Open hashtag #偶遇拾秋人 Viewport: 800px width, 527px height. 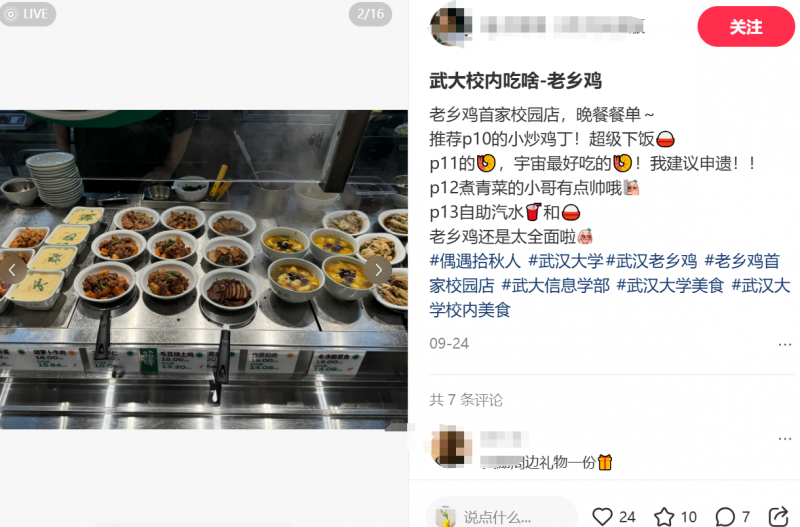[x=474, y=261]
